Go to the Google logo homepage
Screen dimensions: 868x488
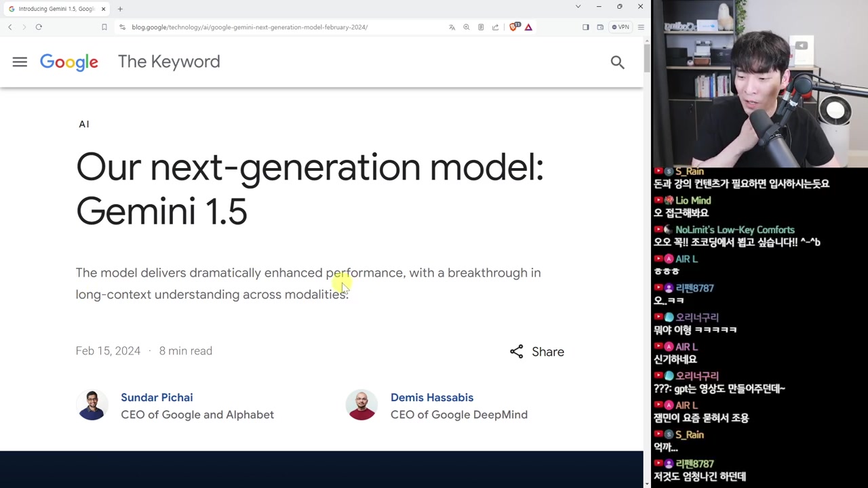(x=69, y=62)
